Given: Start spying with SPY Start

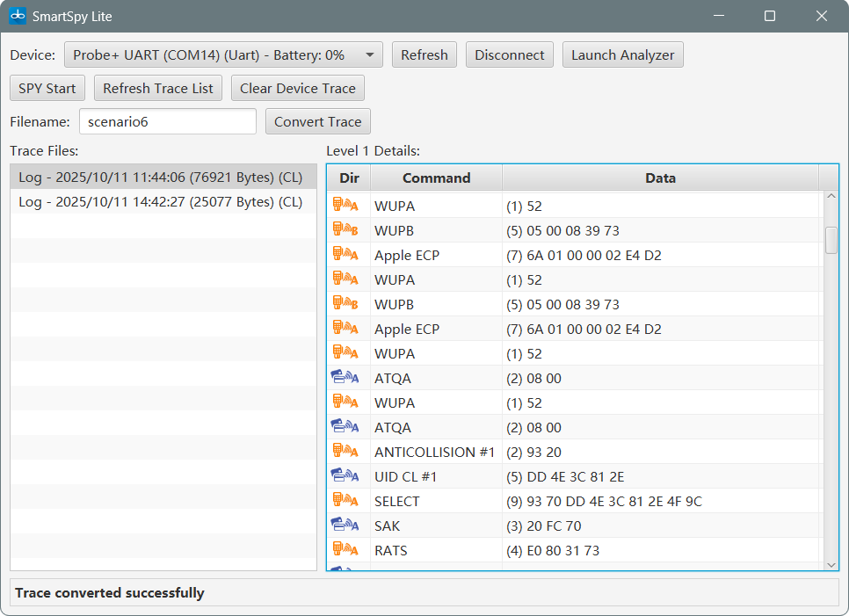Looking at the screenshot, I should [x=47, y=88].
